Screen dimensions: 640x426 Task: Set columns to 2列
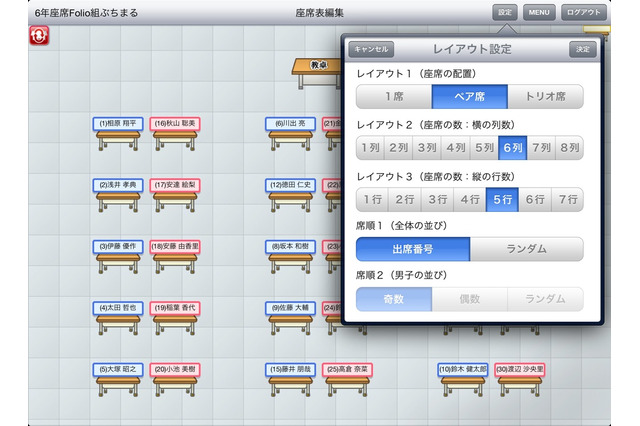coord(398,148)
